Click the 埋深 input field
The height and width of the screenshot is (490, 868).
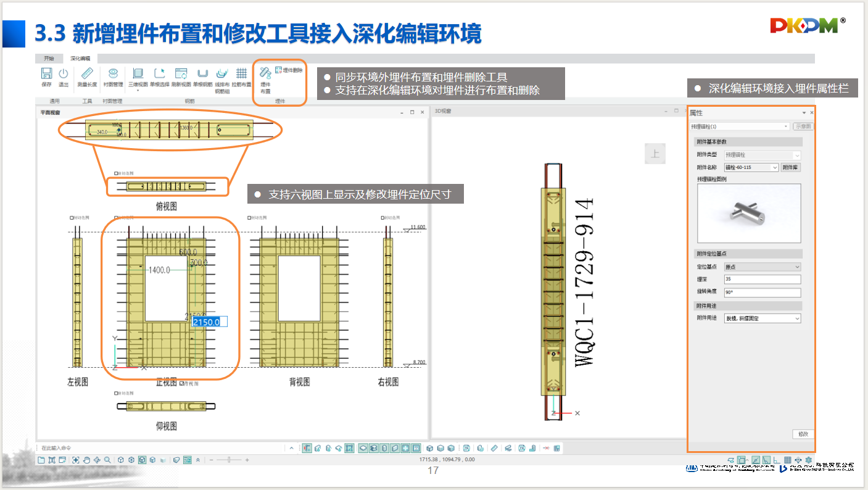pos(763,280)
